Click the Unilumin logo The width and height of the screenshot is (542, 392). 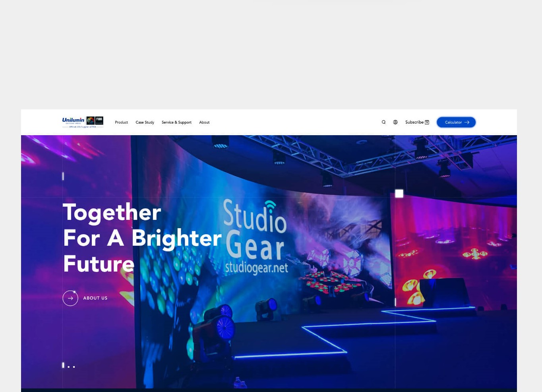83,122
